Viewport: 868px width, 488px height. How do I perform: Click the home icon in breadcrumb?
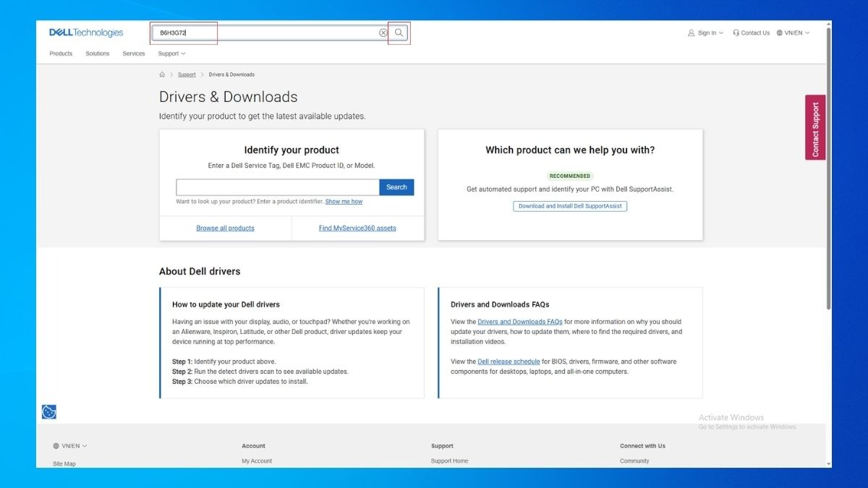162,74
